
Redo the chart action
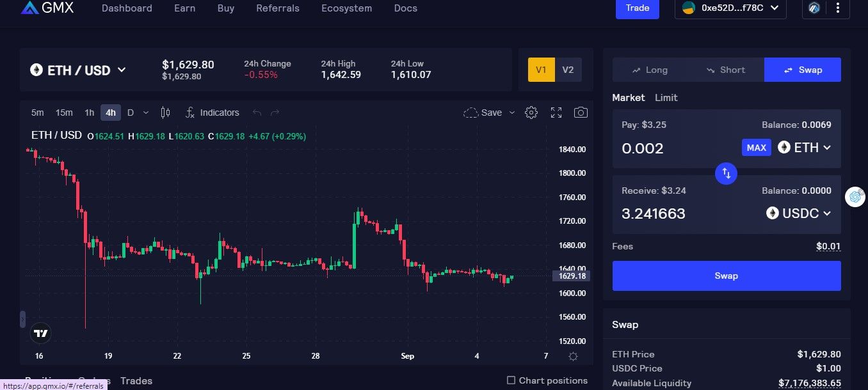click(275, 113)
